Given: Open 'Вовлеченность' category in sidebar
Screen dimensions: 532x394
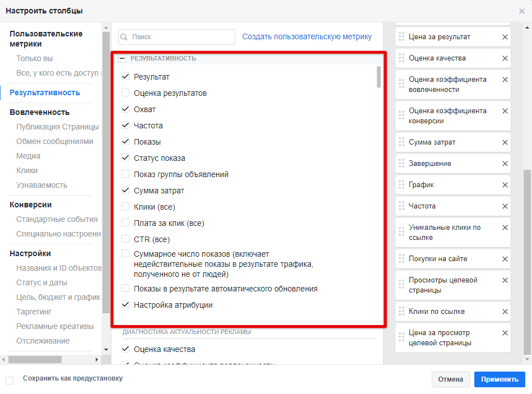Looking at the screenshot, I should coord(39,112).
